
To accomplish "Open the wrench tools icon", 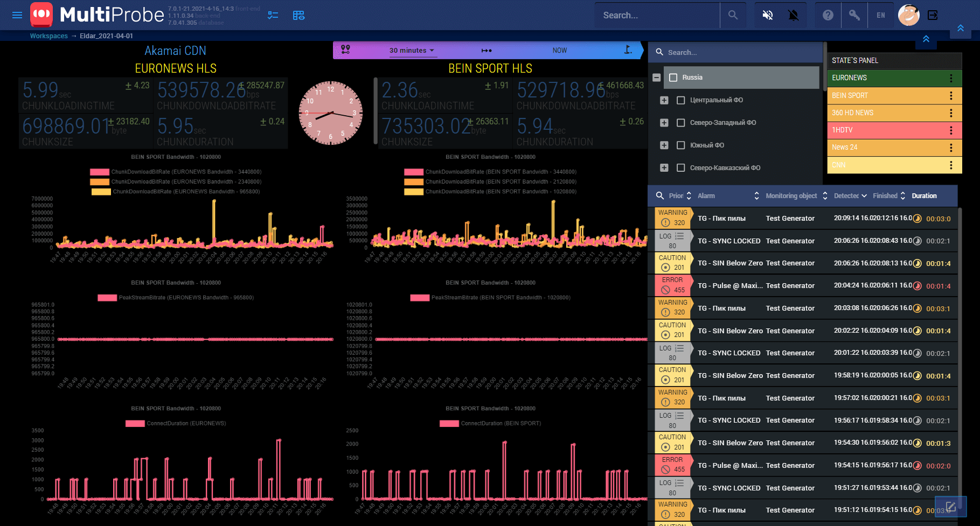I will point(854,15).
